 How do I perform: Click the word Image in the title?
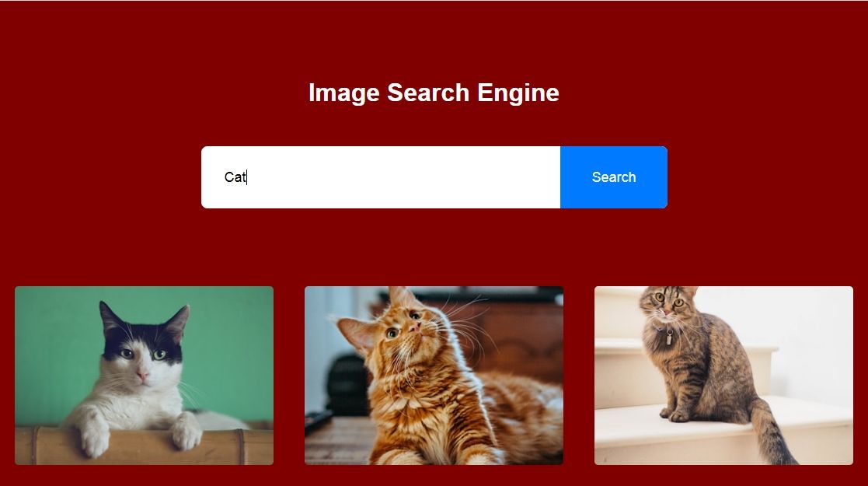point(343,93)
